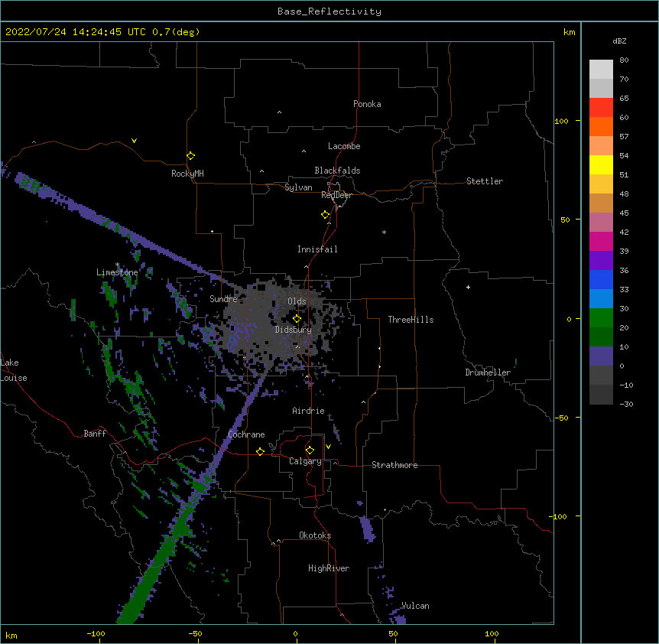Pick the bright yellow 51-54 dBZ swatch
Viewport: 659px width, 644px height.
click(601, 164)
